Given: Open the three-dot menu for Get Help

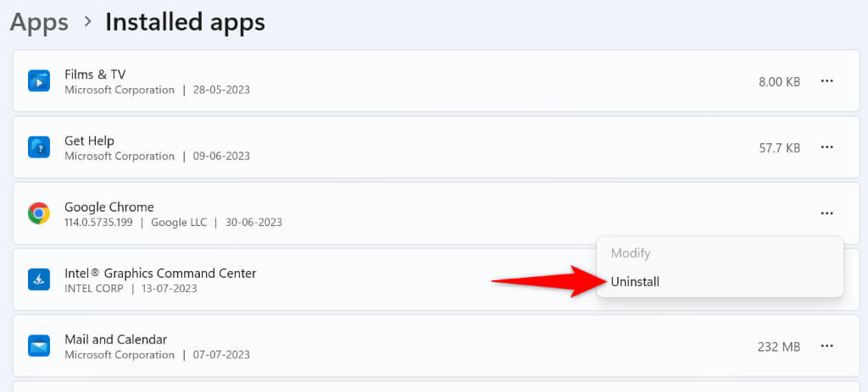Looking at the screenshot, I should point(826,147).
